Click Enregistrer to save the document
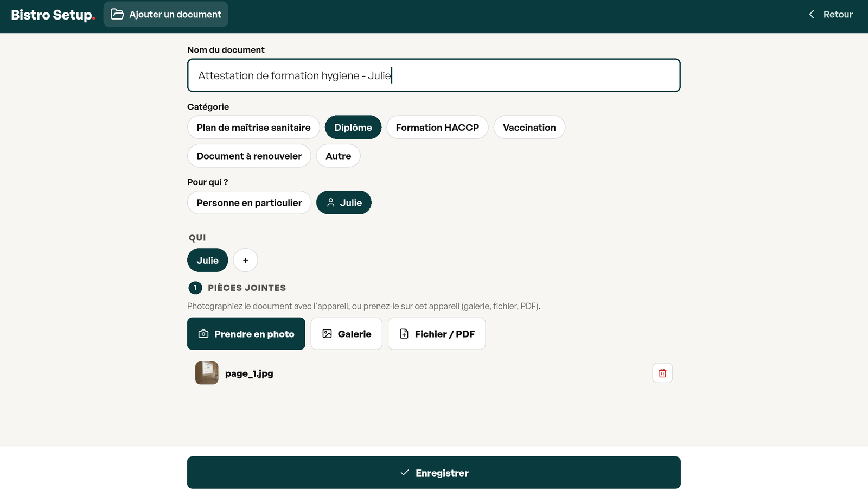The height and width of the screenshot is (495, 868). click(434, 473)
